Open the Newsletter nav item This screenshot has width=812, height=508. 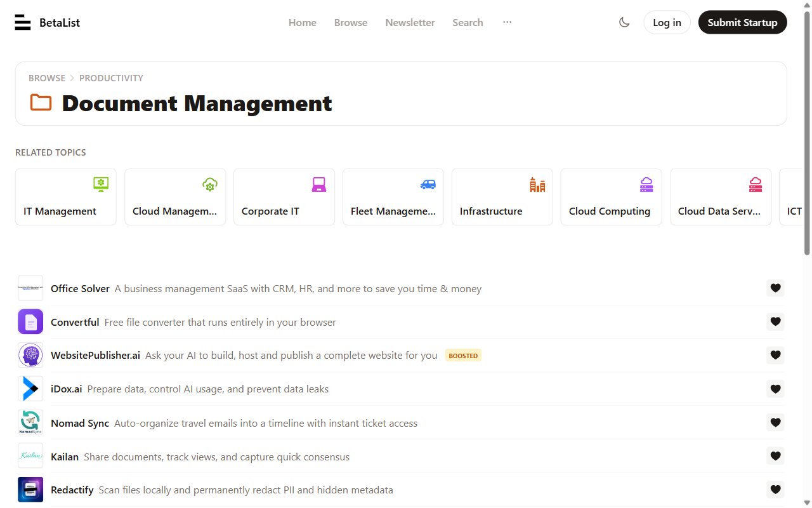[x=410, y=22]
